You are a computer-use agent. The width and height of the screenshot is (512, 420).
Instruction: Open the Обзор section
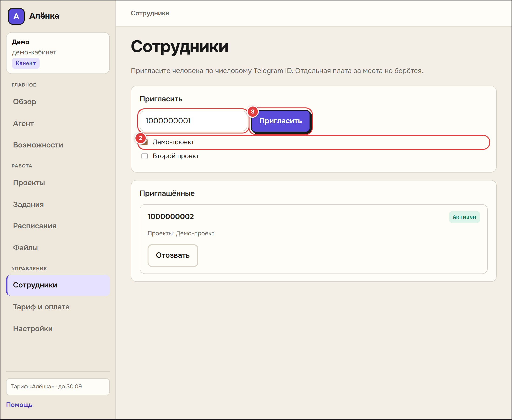[24, 102]
